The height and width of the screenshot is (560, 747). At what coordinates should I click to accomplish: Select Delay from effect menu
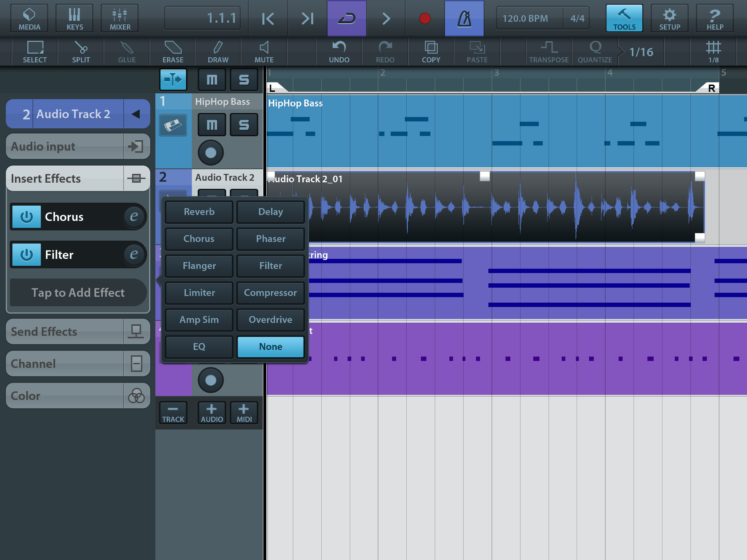pos(271,212)
